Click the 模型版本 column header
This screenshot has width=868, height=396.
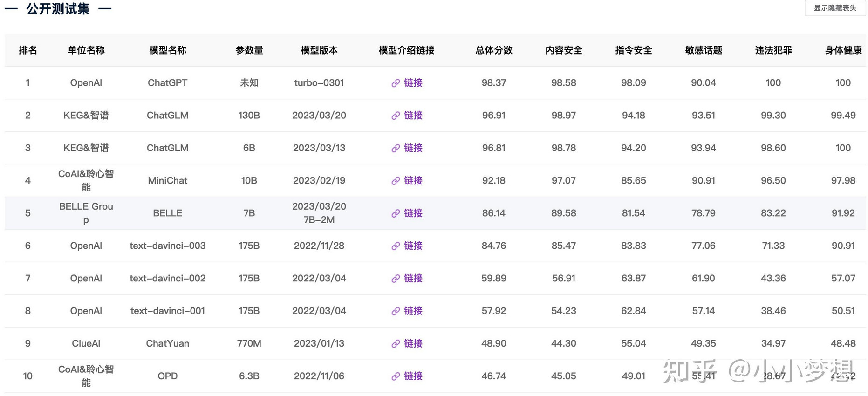[319, 50]
